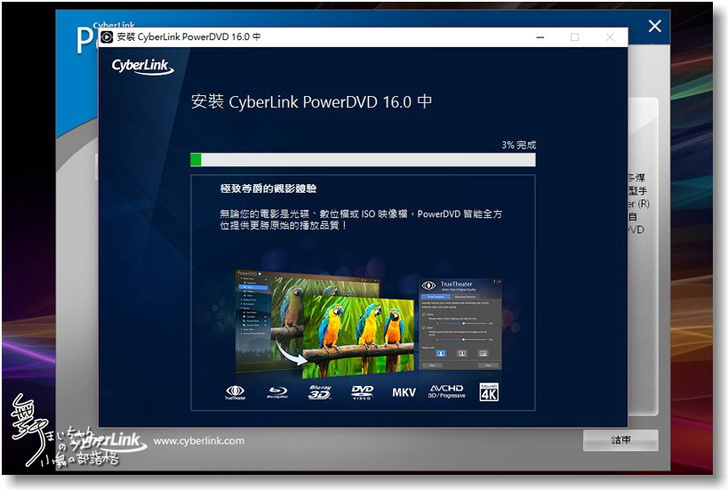Close the background PowerDVD launcher window
Viewport: 728px width, 490px height.
click(655, 26)
